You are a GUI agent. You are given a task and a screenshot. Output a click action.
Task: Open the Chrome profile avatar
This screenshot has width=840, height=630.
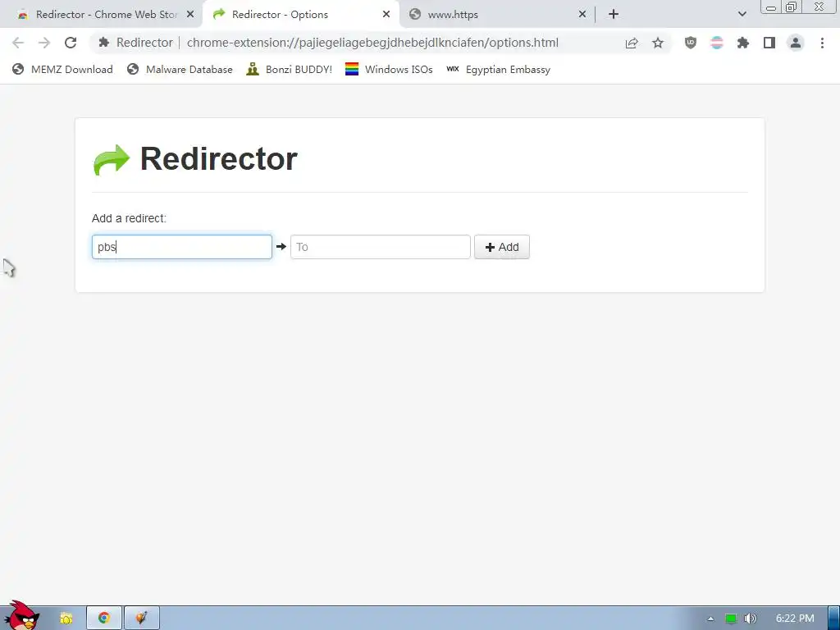click(796, 43)
